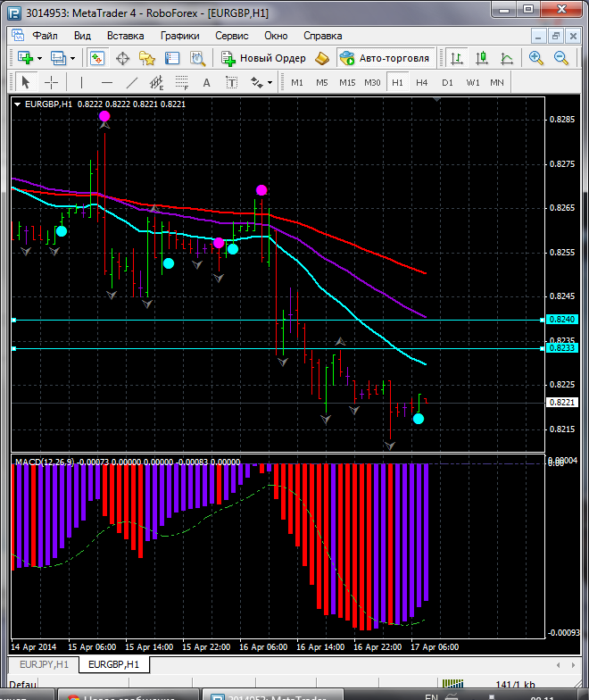589x700 pixels.
Task: Switch timeframe to M15
Action: [347, 82]
